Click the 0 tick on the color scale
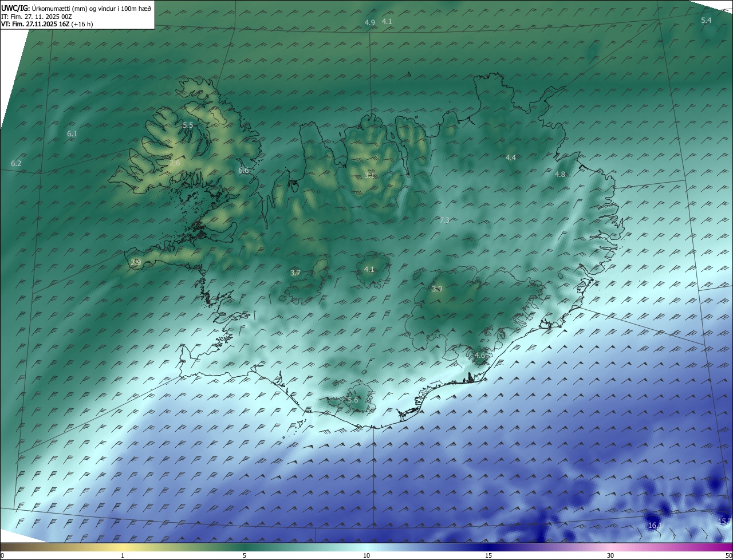Image resolution: width=733 pixels, height=560 pixels. [x=2, y=555]
